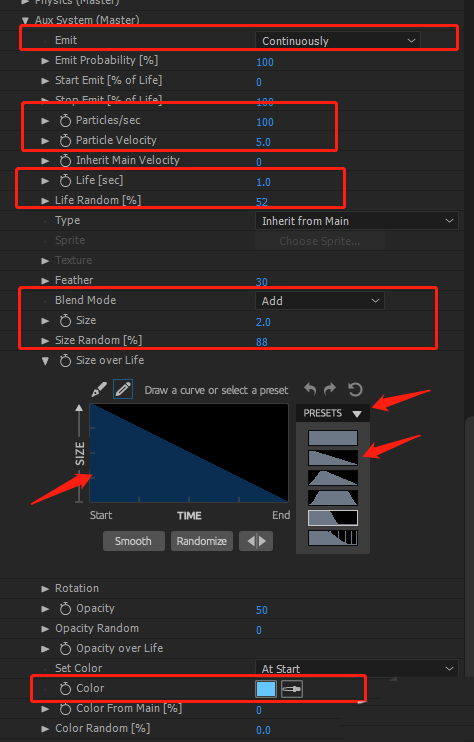
Task: Open the PRESETS dropdown menu
Action: click(x=333, y=413)
